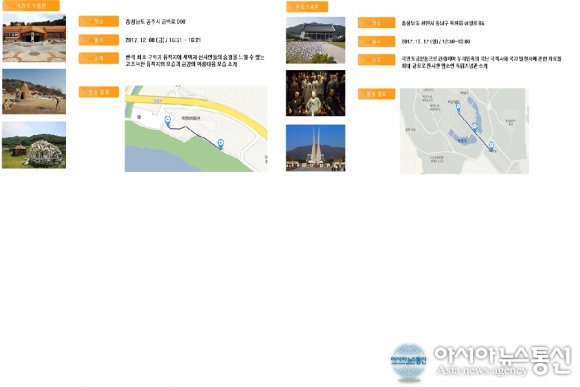Select the 독립기념관 orange header tab
Image resolution: width=580 pixels, height=387 pixels.
pyautogui.click(x=307, y=7)
